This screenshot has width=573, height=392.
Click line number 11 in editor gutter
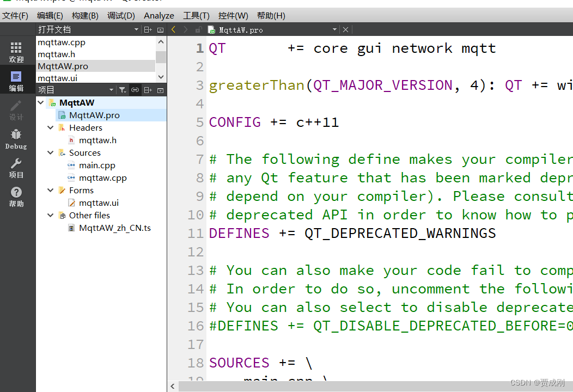pos(196,234)
